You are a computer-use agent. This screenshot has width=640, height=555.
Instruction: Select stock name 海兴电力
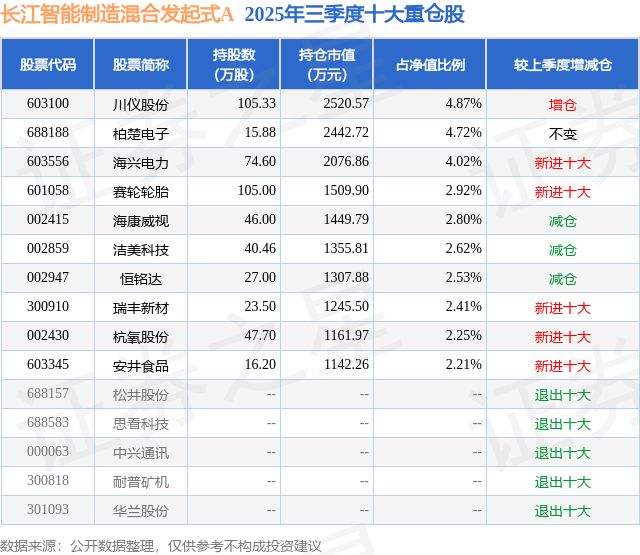tap(141, 163)
